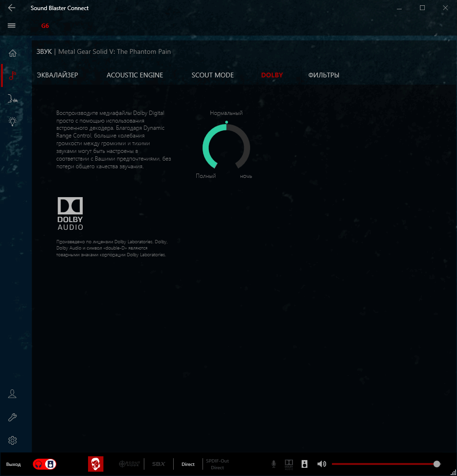
Task: Open the Voice settings sidebar icon
Action: (x=13, y=99)
